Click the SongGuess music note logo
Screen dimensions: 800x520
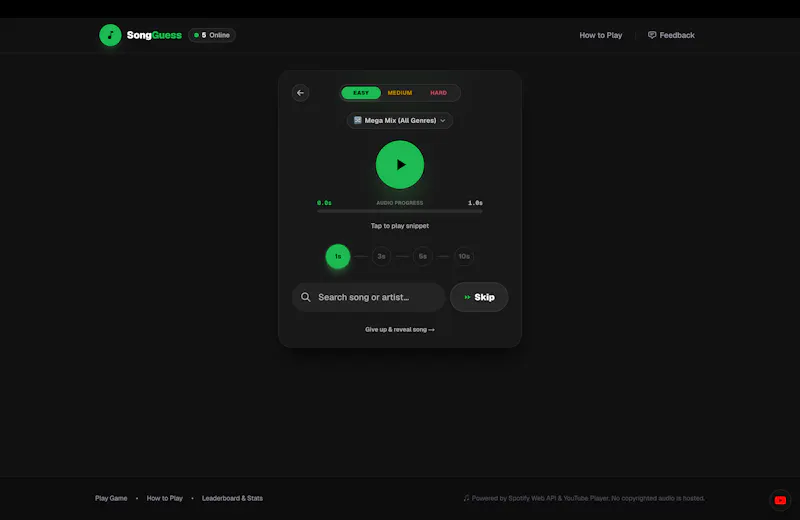click(110, 35)
